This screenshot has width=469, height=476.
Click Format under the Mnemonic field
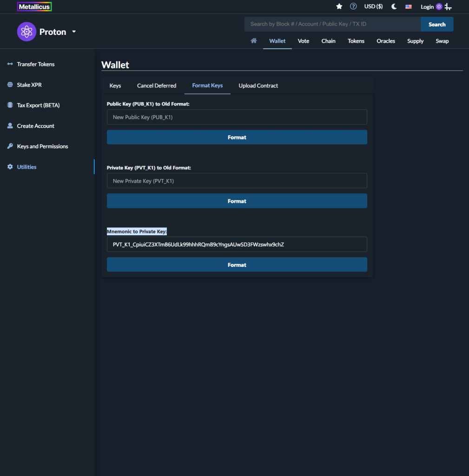point(237,264)
